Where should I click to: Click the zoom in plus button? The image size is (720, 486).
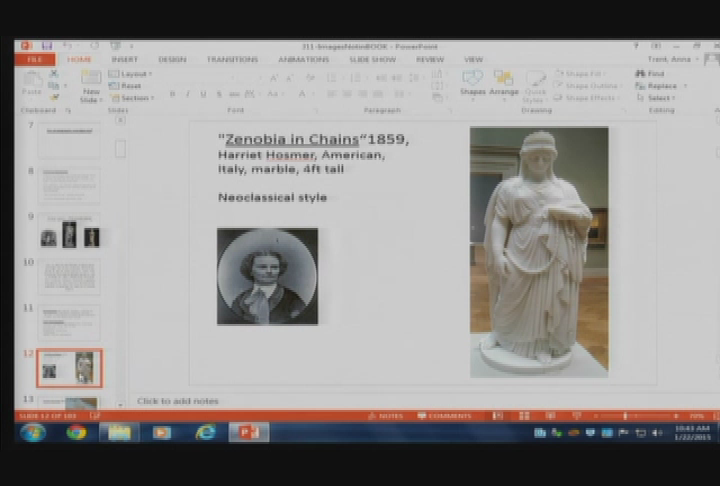(x=676, y=416)
